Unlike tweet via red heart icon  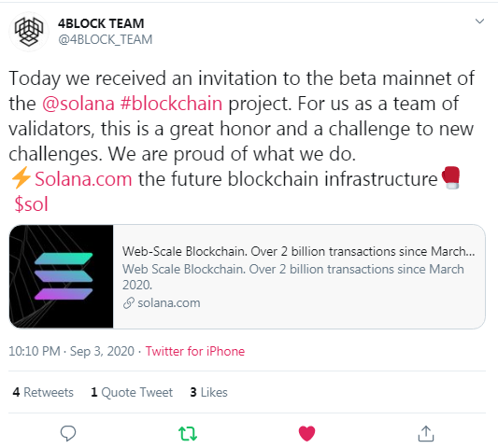point(306,433)
